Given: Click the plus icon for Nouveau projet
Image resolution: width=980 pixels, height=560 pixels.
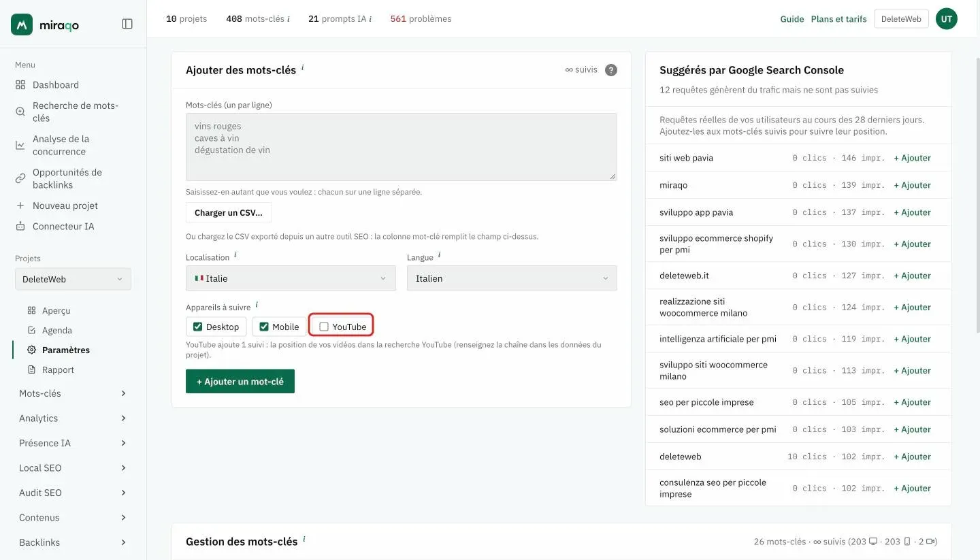Looking at the screenshot, I should (20, 205).
